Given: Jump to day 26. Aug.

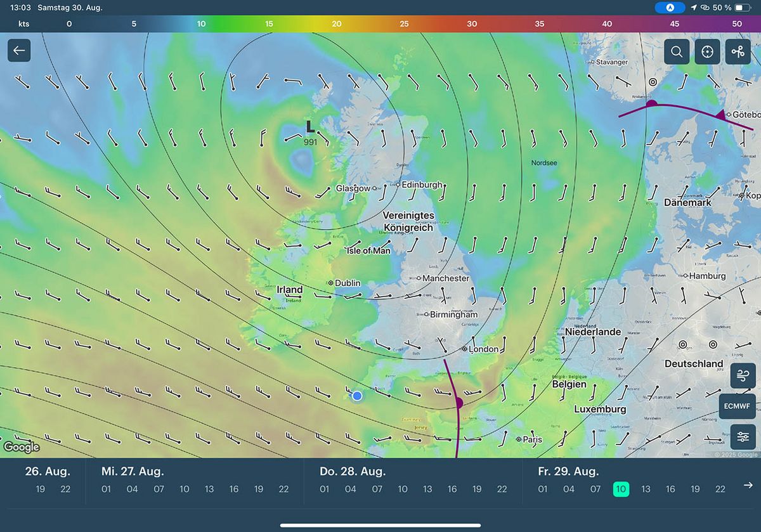Looking at the screenshot, I should point(48,471).
